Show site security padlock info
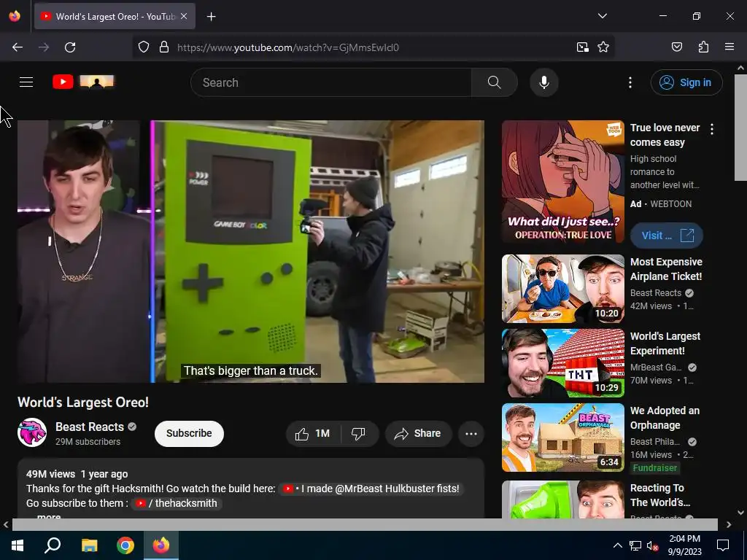Viewport: 747px width, 560px height. tap(164, 47)
